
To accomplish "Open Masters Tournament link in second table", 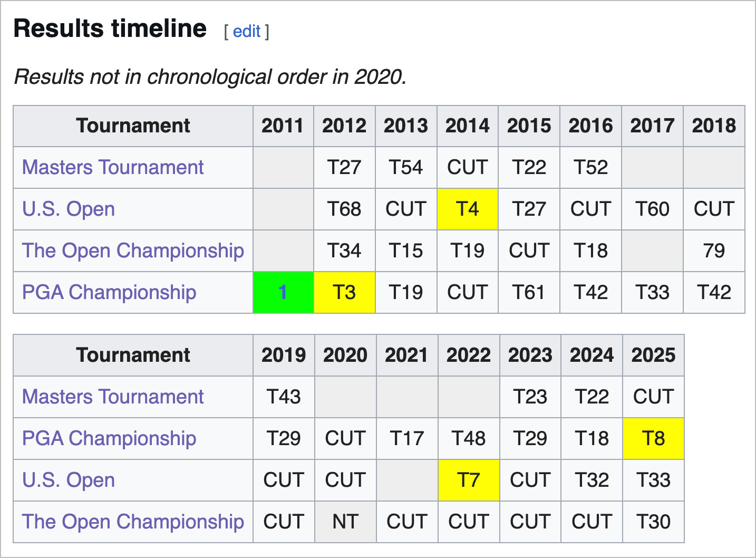I will [x=113, y=397].
